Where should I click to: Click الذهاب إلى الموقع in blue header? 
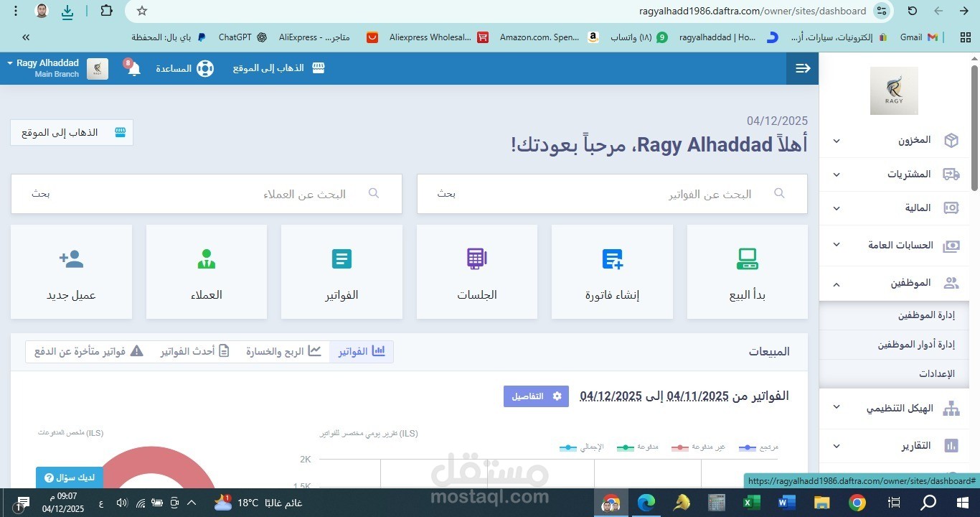278,68
